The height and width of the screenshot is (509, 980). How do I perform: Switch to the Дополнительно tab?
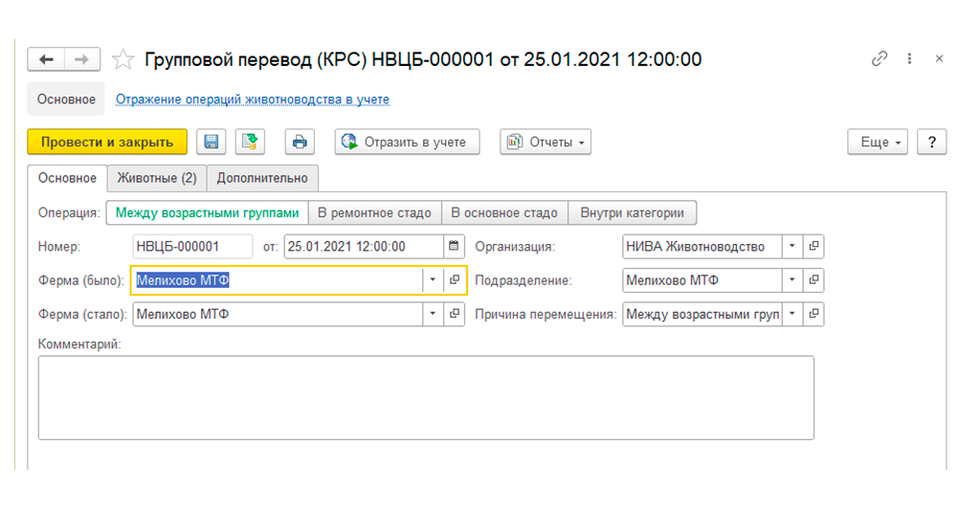click(262, 178)
